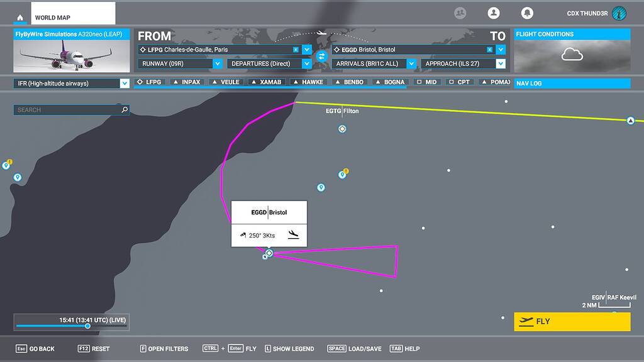Toggle the CPT waypoint
The width and height of the screenshot is (644, 362).
pos(458,82)
